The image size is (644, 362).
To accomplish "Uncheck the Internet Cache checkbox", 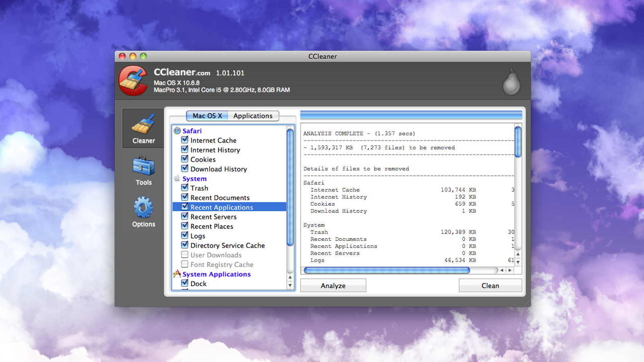I will pos(185,140).
